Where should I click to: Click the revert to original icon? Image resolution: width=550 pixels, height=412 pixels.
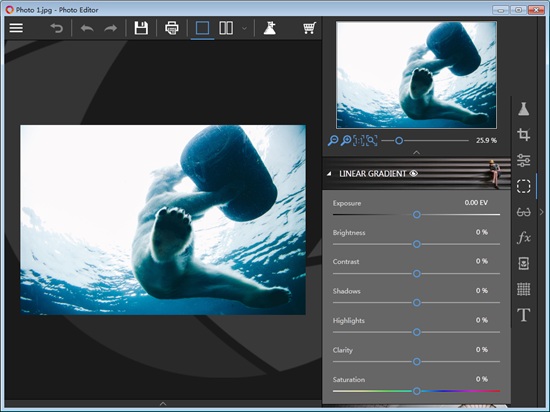(x=56, y=28)
